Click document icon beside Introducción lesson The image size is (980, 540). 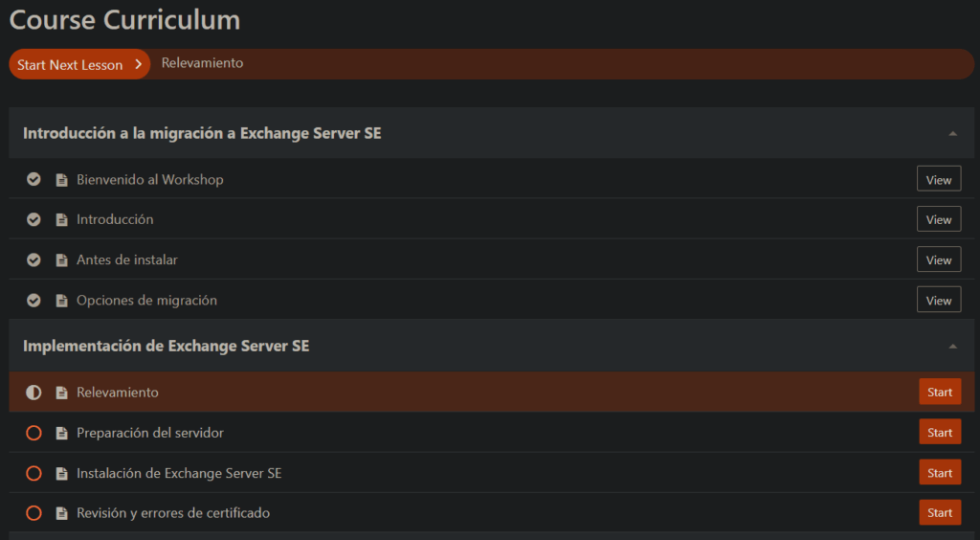point(62,220)
